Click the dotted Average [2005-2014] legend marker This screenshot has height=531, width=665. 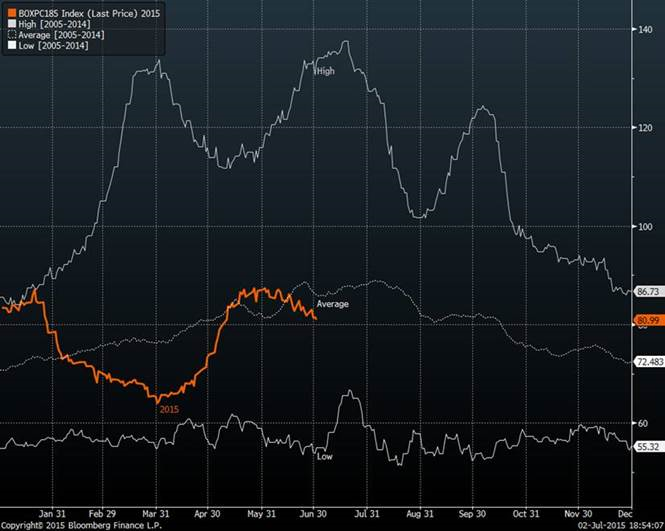12,35
